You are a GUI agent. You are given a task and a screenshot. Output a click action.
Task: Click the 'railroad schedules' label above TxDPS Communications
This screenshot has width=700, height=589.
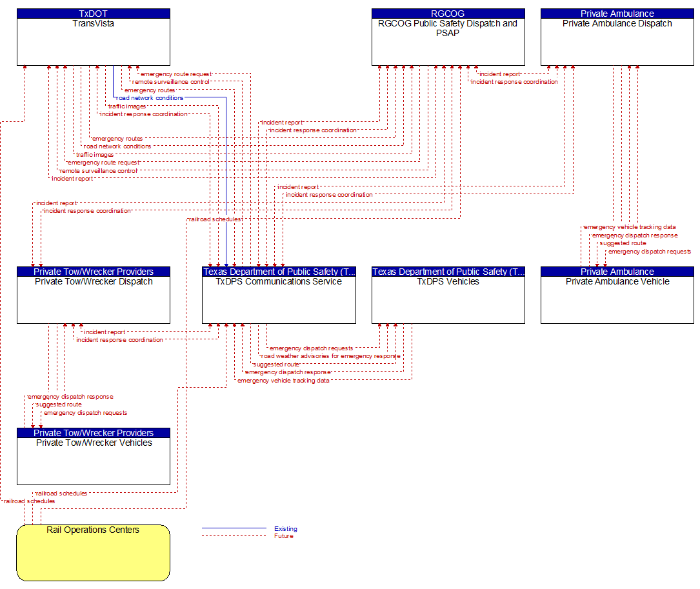click(x=214, y=219)
